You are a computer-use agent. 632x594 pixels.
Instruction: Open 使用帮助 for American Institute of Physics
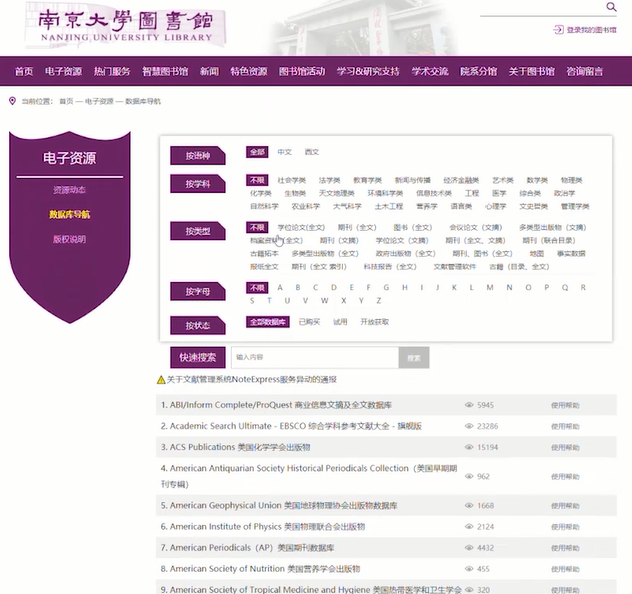565,527
